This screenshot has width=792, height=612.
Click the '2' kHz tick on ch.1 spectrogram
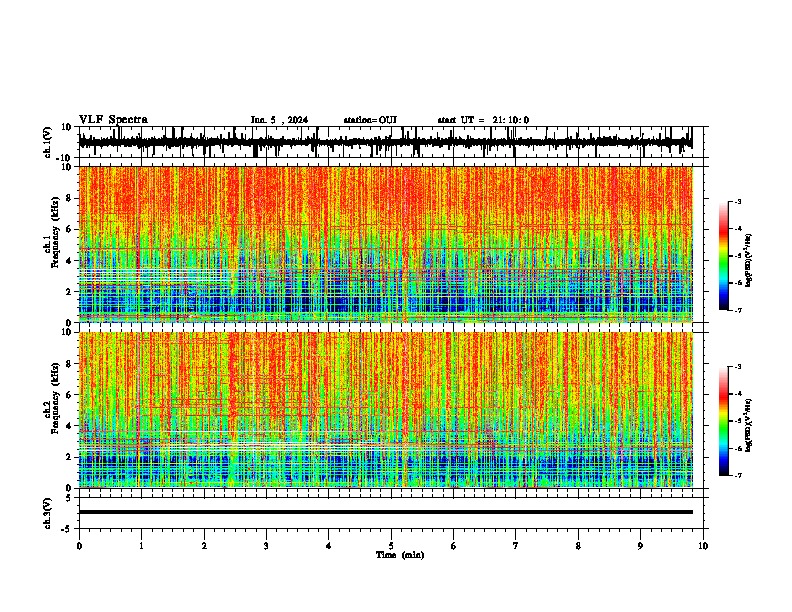point(70,292)
